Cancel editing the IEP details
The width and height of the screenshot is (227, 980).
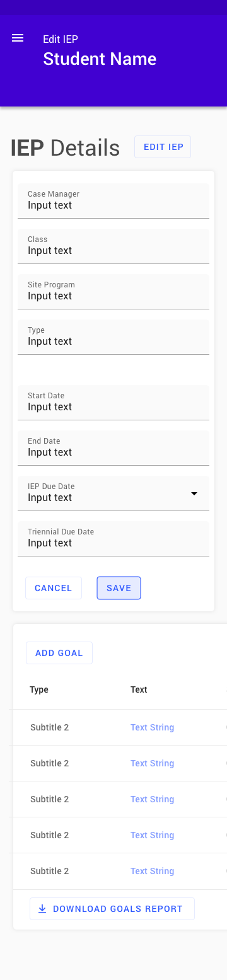click(x=54, y=588)
